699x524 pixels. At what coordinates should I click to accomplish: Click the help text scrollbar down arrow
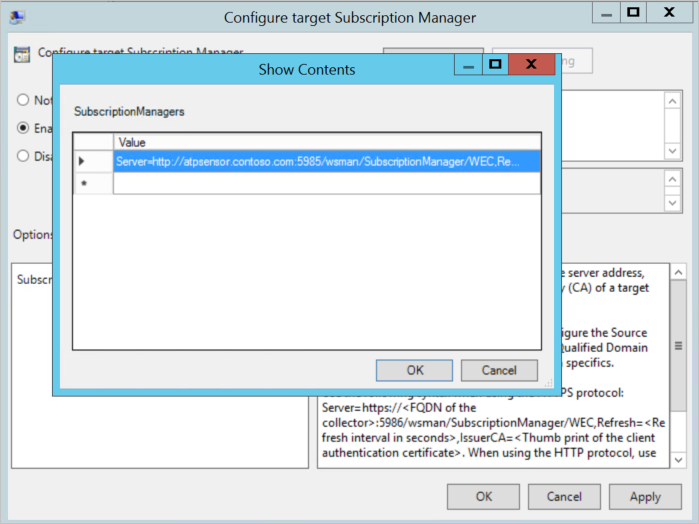pyautogui.click(x=678, y=460)
